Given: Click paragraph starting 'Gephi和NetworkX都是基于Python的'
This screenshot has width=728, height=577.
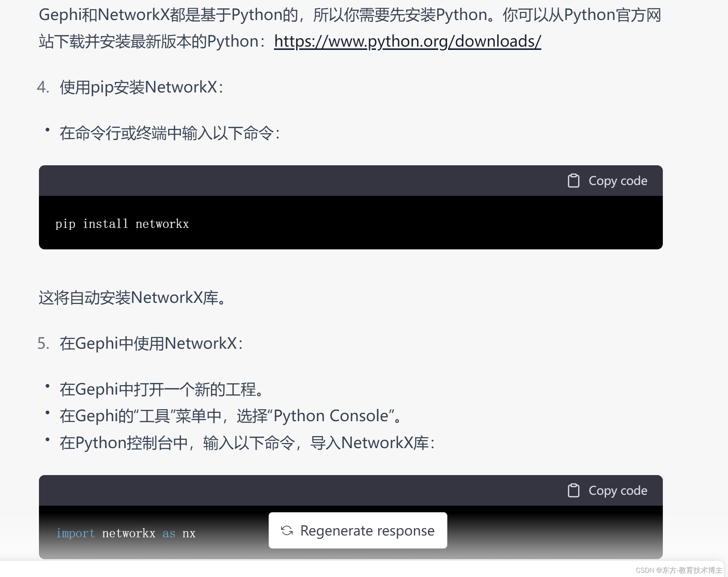Looking at the screenshot, I should pyautogui.click(x=350, y=28).
